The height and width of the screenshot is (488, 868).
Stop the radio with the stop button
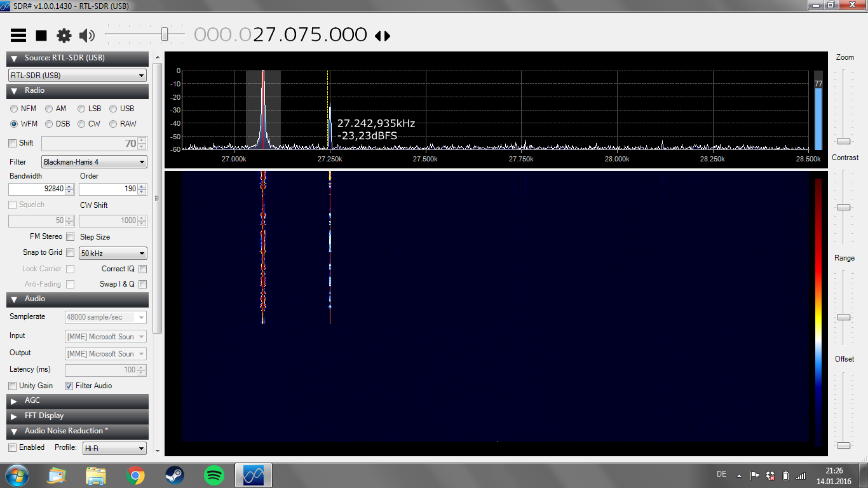41,36
